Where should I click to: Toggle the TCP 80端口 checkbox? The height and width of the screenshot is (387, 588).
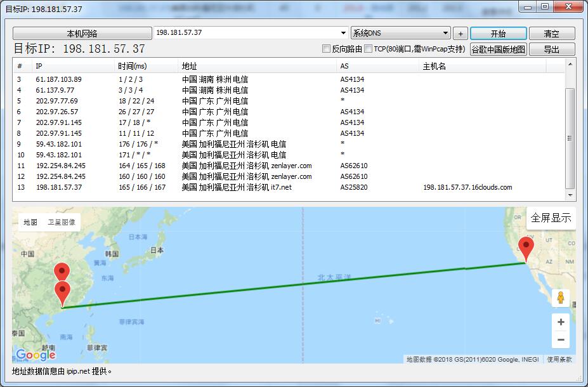(369, 49)
